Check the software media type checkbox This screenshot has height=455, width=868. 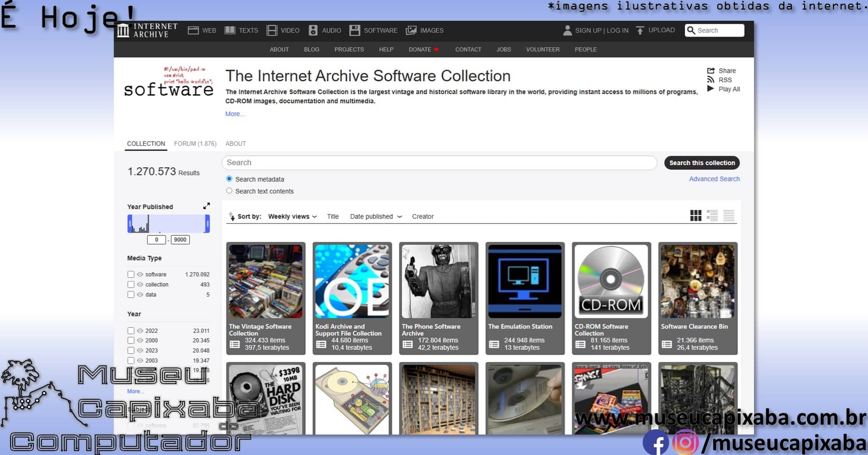[x=131, y=274]
